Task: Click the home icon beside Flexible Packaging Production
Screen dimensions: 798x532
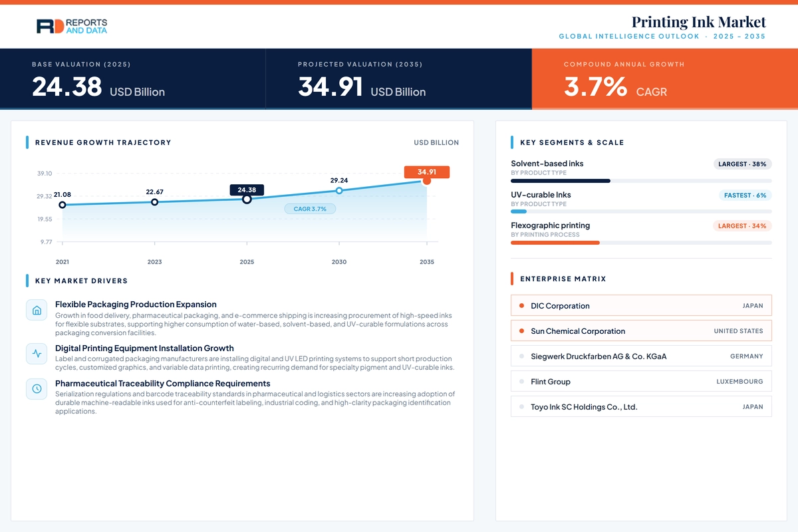Action: click(x=37, y=310)
